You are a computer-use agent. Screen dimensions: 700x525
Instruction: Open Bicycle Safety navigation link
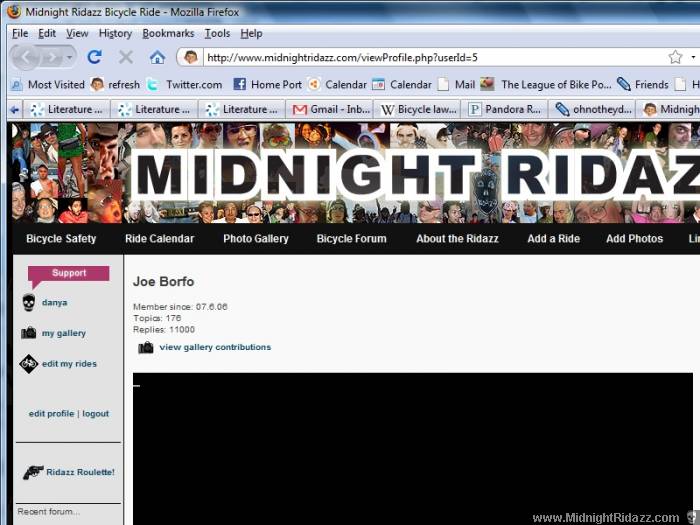(61, 239)
